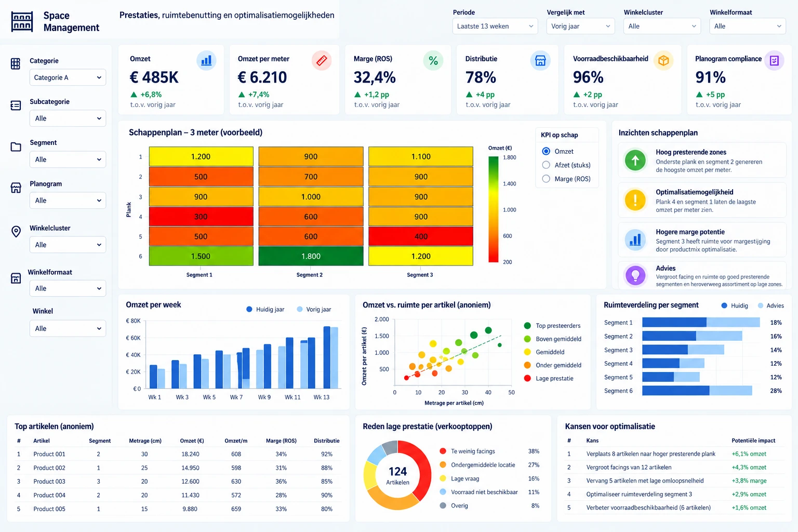Open kans Verplaats 8 artikelen naar hoger presterende plank
The image size is (798, 532).
(650, 454)
